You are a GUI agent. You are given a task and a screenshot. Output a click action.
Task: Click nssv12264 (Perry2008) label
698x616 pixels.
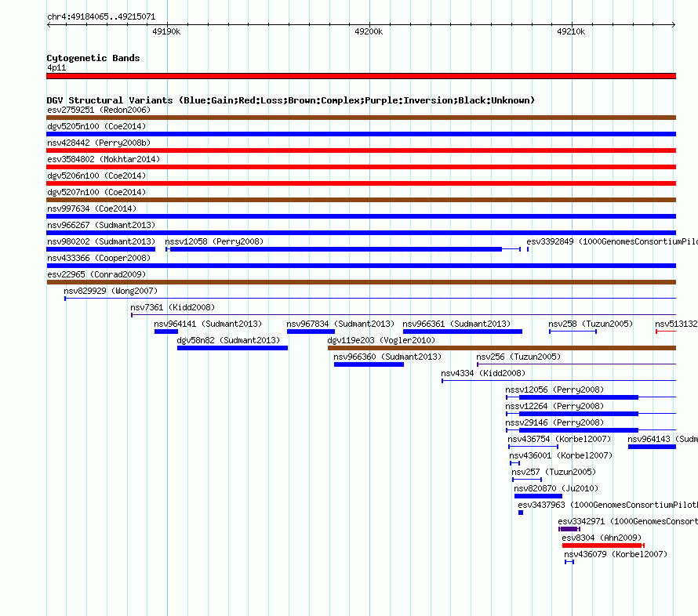[x=554, y=406]
